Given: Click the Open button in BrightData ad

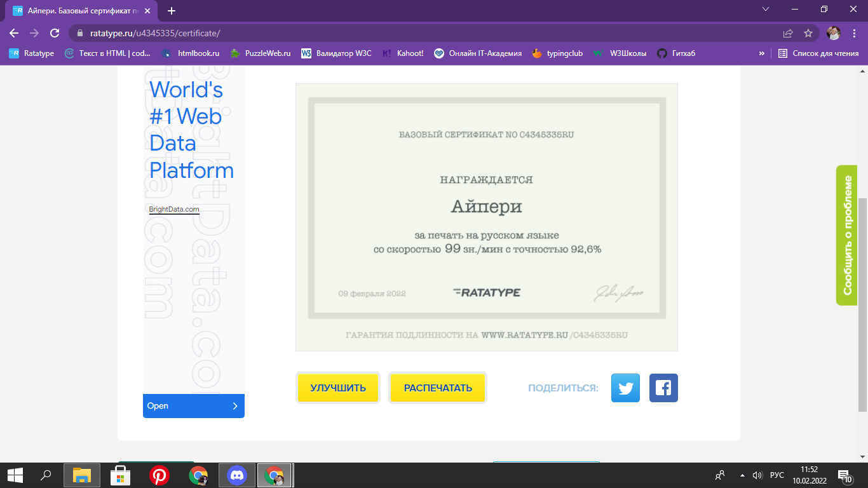Looking at the screenshot, I should click(x=194, y=405).
